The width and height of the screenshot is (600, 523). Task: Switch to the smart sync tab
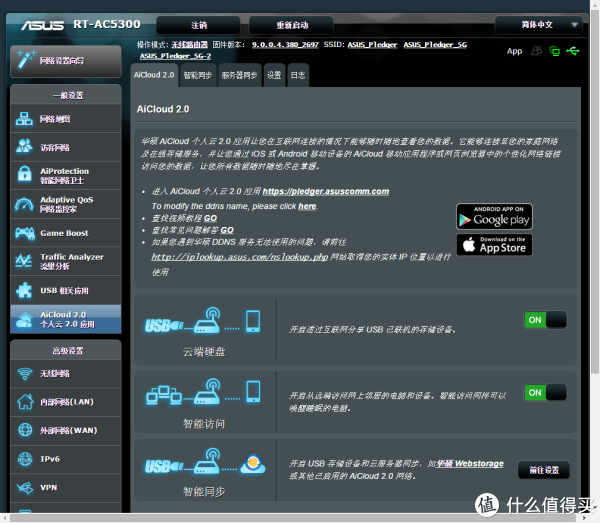[x=198, y=75]
